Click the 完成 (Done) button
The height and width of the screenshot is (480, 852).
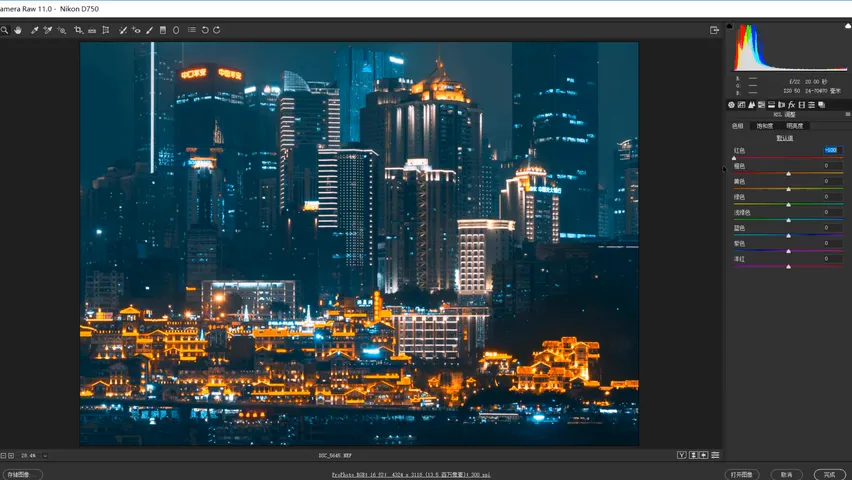click(829, 475)
